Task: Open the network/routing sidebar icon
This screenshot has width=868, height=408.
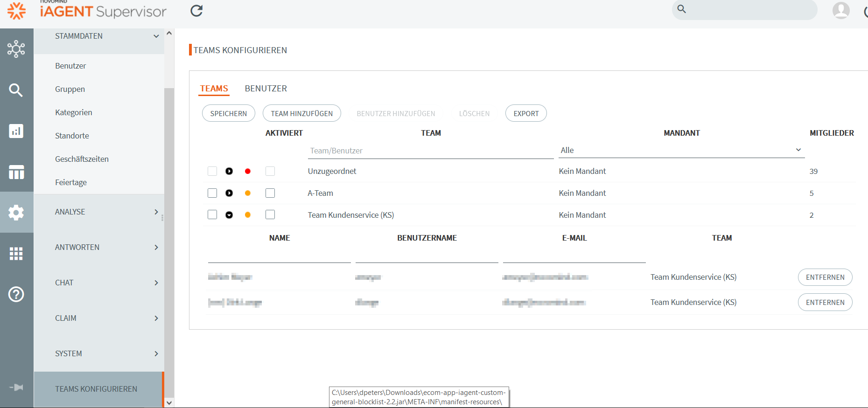Action: tap(16, 49)
